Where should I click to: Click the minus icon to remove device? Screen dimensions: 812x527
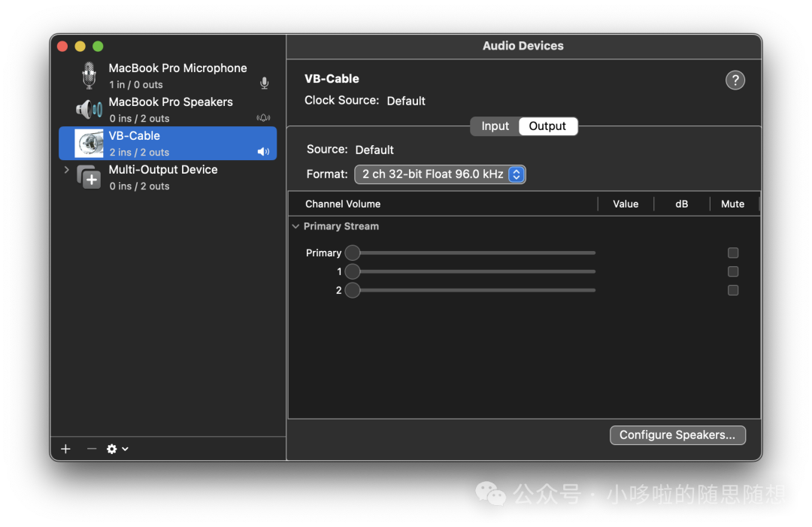[92, 449]
